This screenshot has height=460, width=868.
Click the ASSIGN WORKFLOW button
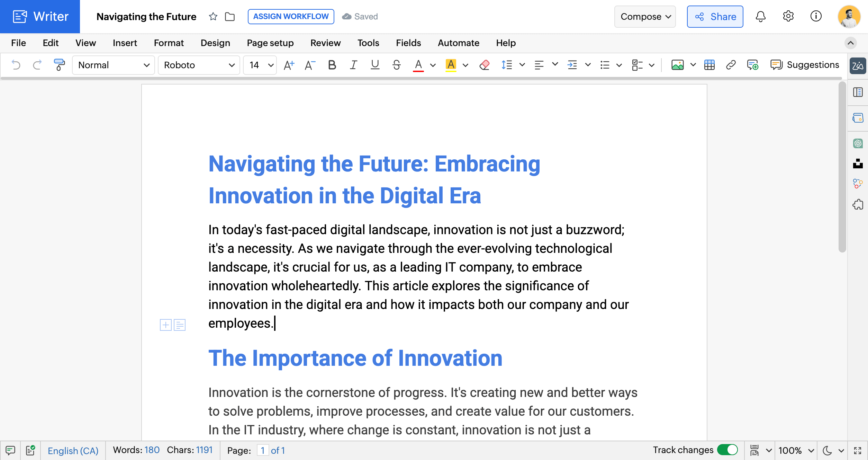point(291,16)
